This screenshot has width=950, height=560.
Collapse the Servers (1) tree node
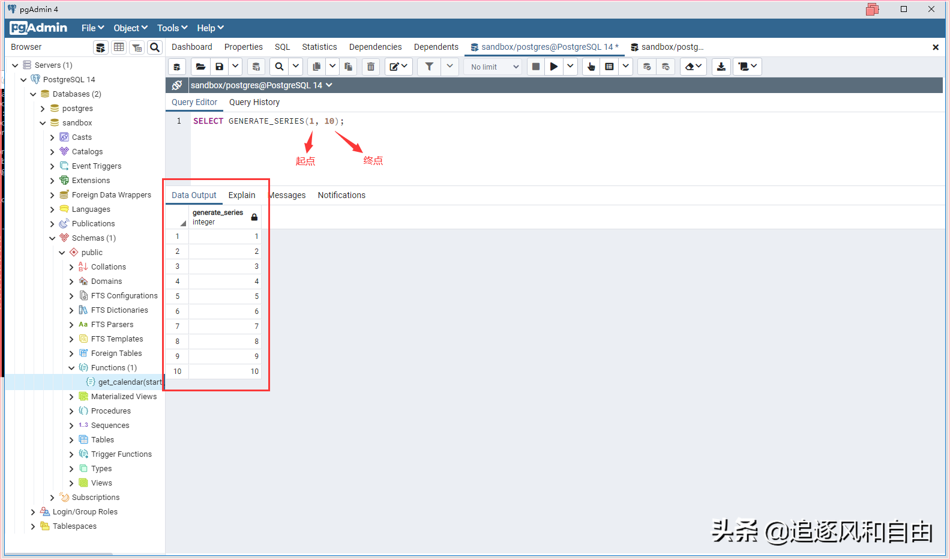click(15, 65)
